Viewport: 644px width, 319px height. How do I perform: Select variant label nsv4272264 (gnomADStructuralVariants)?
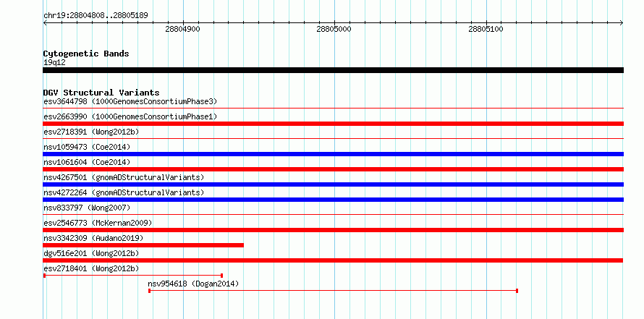coord(124,192)
